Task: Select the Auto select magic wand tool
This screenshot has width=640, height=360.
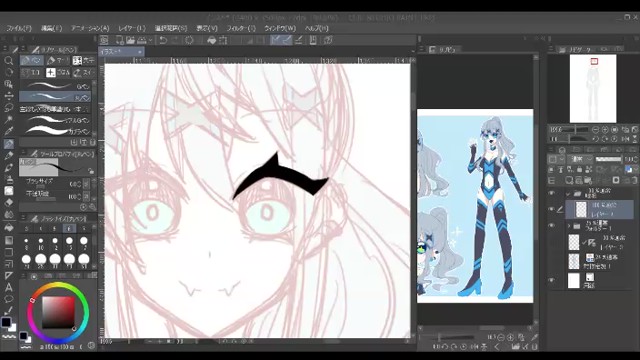Action: [9, 120]
